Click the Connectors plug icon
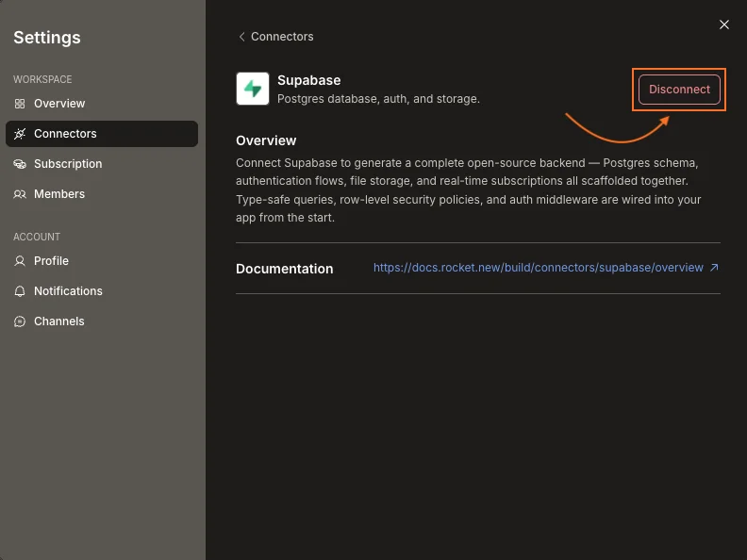The height and width of the screenshot is (560, 747). [x=20, y=134]
